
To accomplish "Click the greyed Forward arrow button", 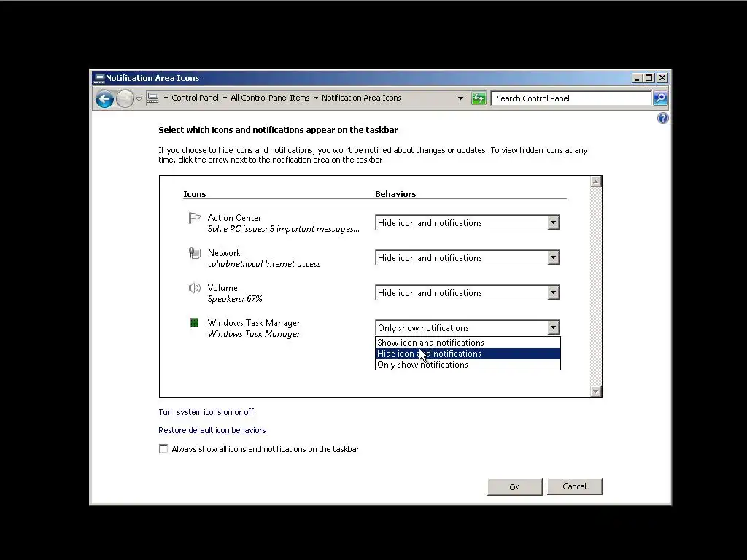I will click(x=125, y=98).
